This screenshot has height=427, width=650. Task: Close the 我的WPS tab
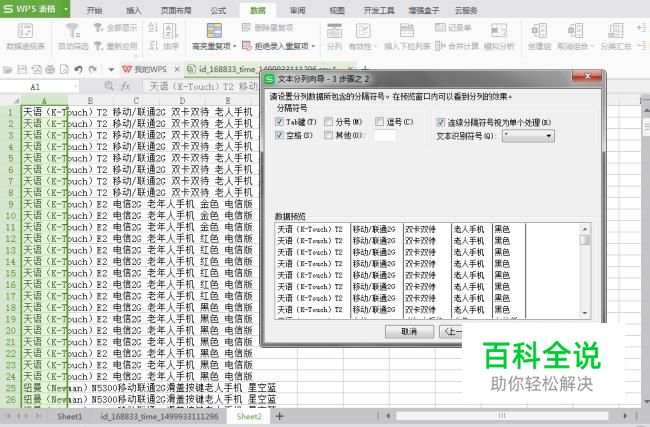coord(177,69)
